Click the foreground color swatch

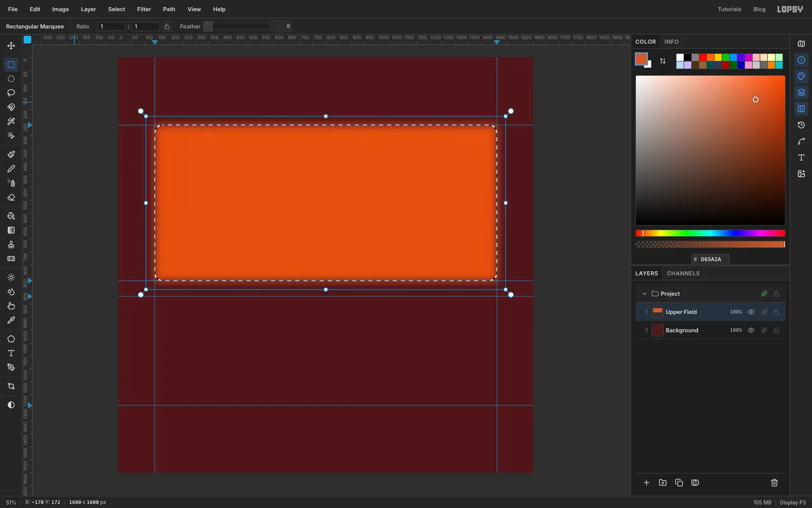(x=641, y=59)
